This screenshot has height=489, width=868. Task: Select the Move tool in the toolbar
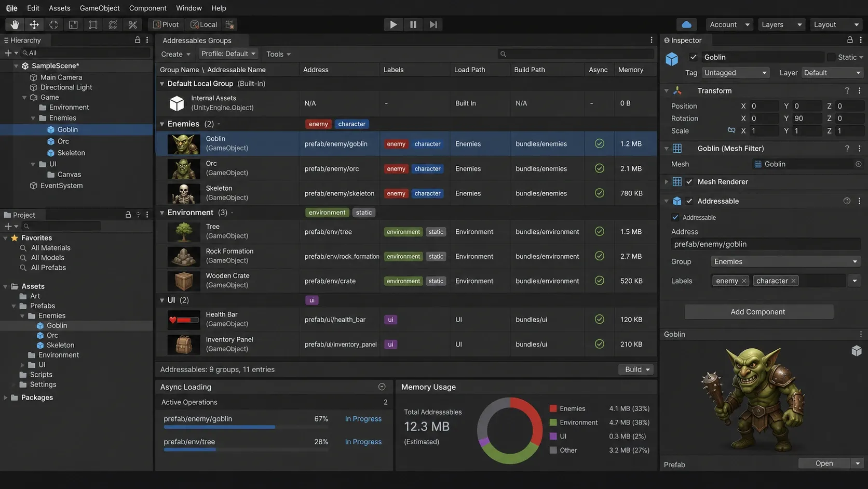(x=34, y=24)
